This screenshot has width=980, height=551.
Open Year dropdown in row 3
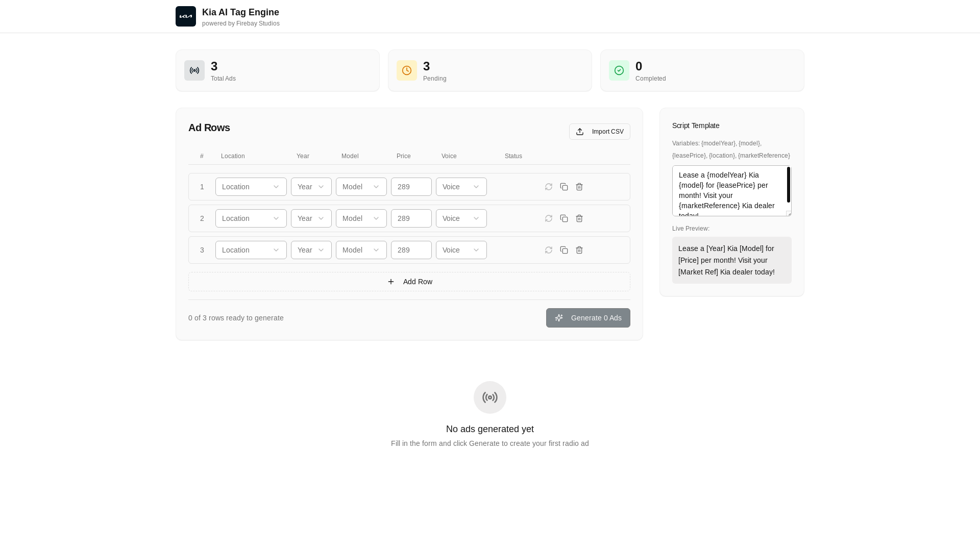(311, 250)
